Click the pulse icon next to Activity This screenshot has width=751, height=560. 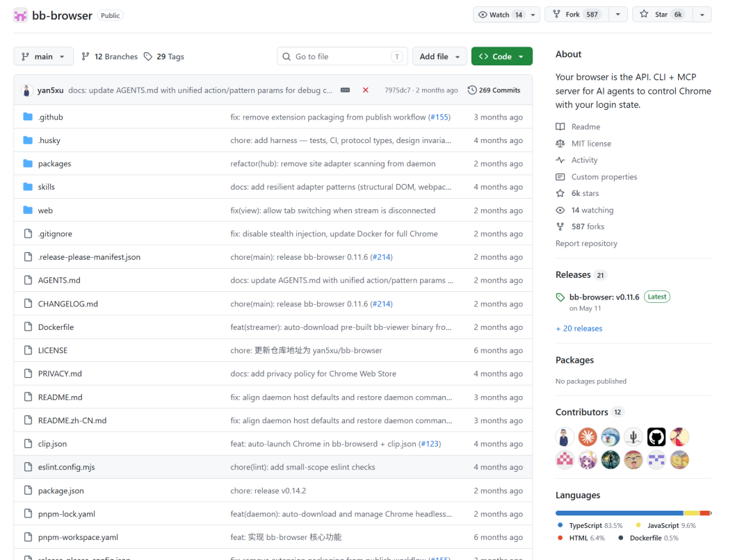coord(560,160)
